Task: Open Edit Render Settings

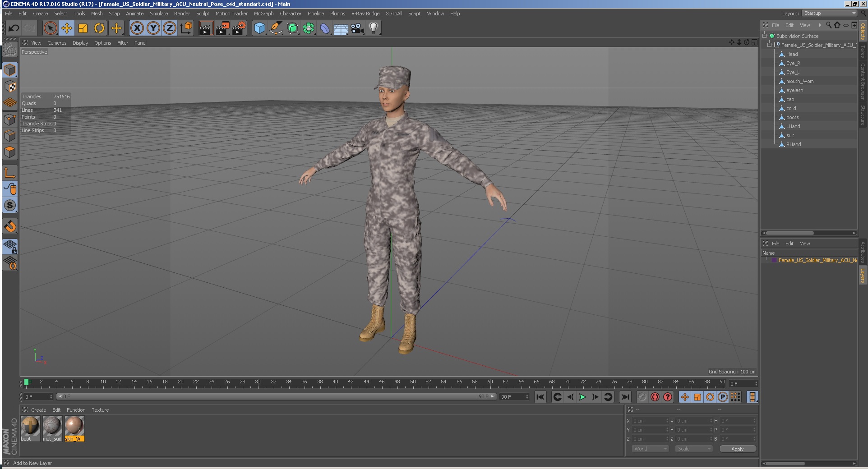Action: (239, 28)
